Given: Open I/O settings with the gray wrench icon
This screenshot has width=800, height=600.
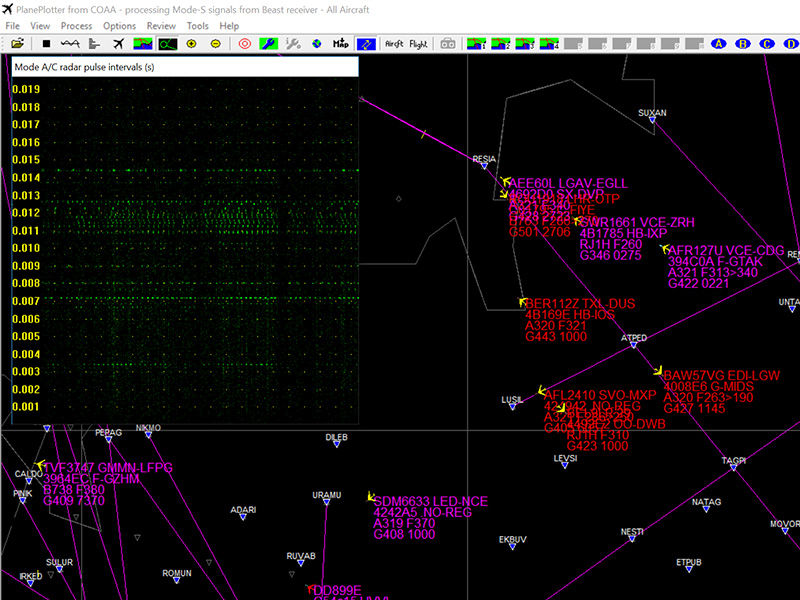Looking at the screenshot, I should (x=293, y=44).
